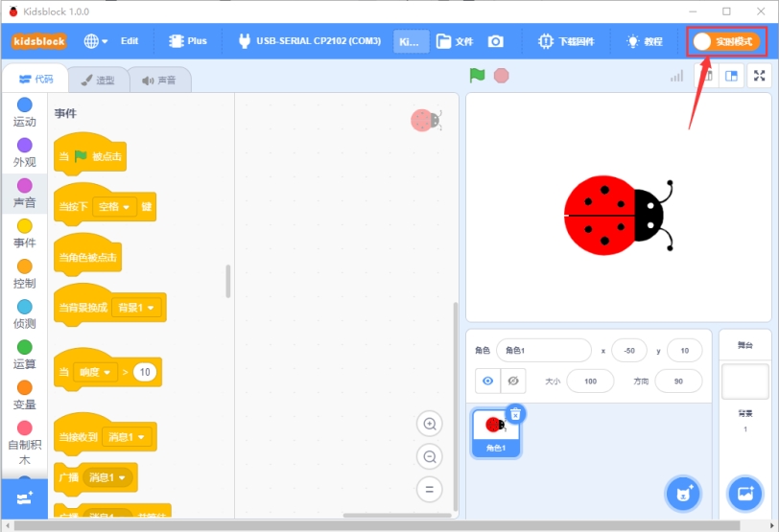Click the red stop button above the stage
Screen dimensions: 779x532
[x=502, y=76]
